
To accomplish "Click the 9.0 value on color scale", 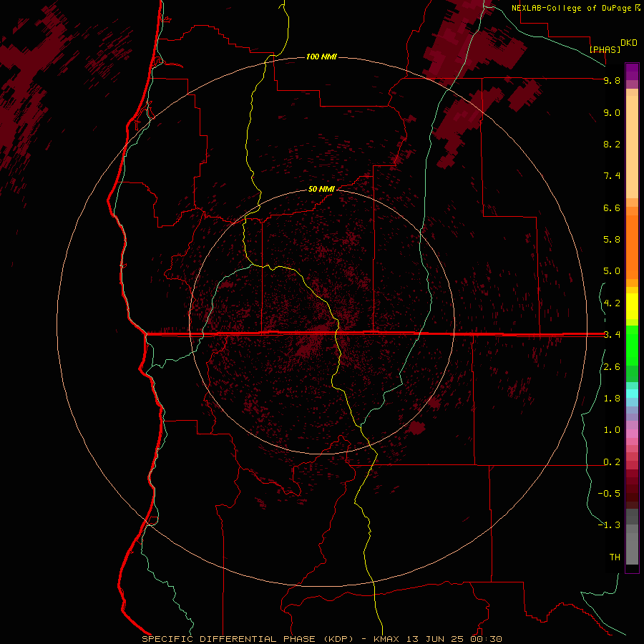I will click(x=612, y=112).
